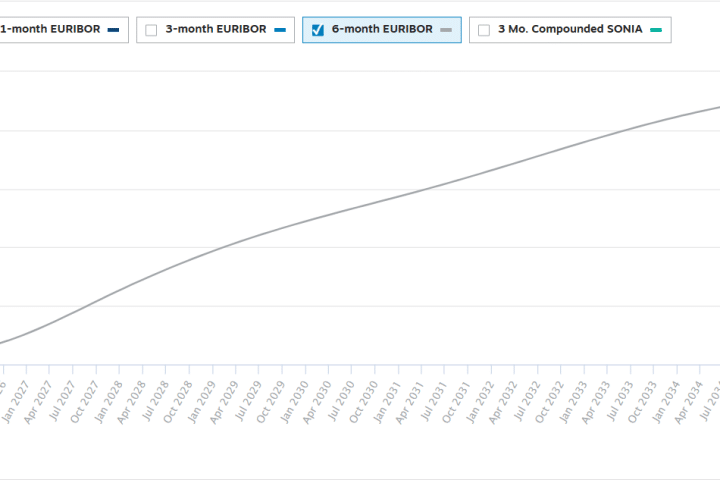Screen dimensions: 720x480
Task: Click the 6-month EURIBOR gray color swatch
Action: point(446,30)
